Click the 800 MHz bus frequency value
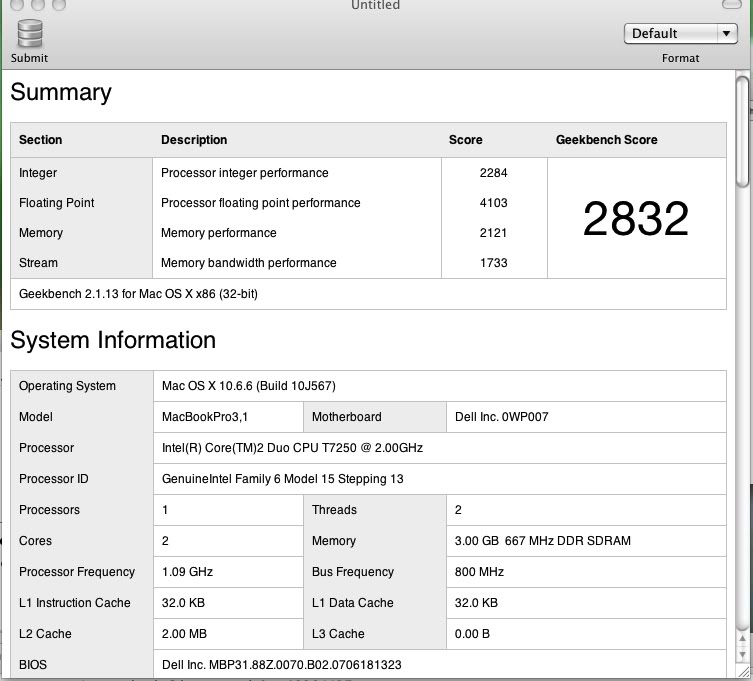 click(479, 572)
